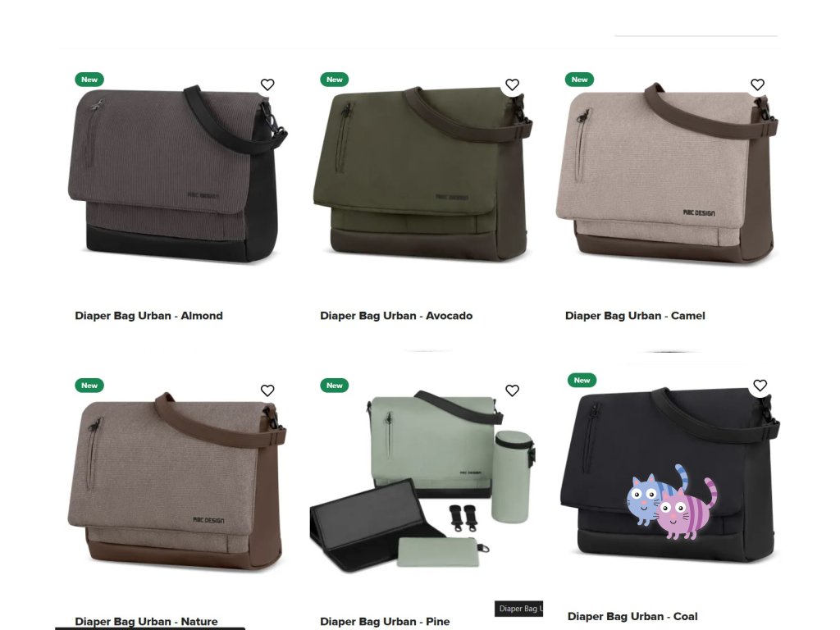Image resolution: width=840 pixels, height=630 pixels.
Task: View the olive green Avocado bag image
Action: tap(422, 174)
